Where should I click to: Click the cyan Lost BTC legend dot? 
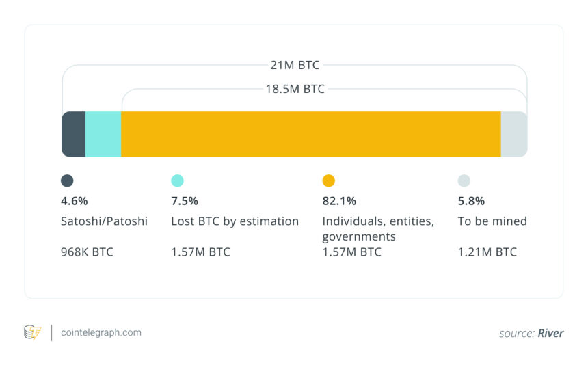177,181
